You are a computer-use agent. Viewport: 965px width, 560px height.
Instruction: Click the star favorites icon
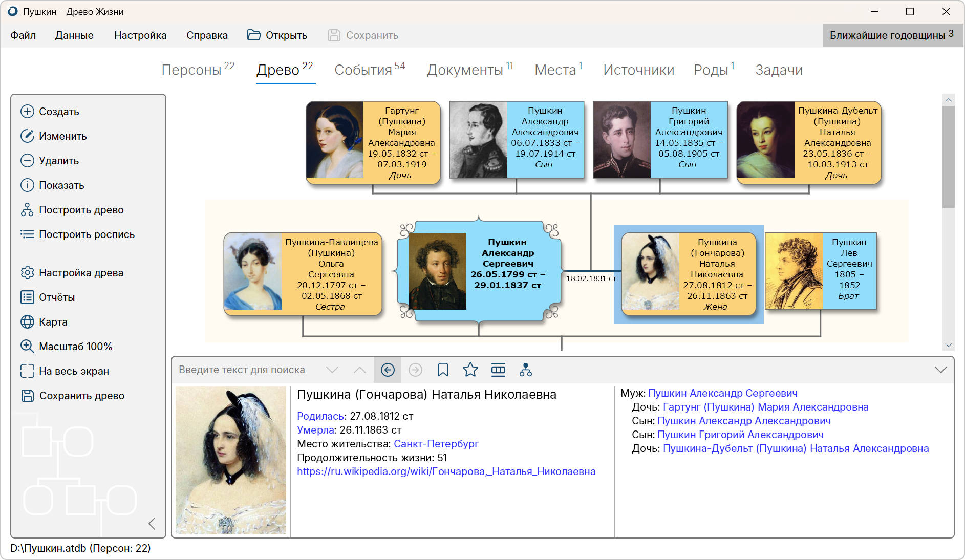pyautogui.click(x=470, y=370)
